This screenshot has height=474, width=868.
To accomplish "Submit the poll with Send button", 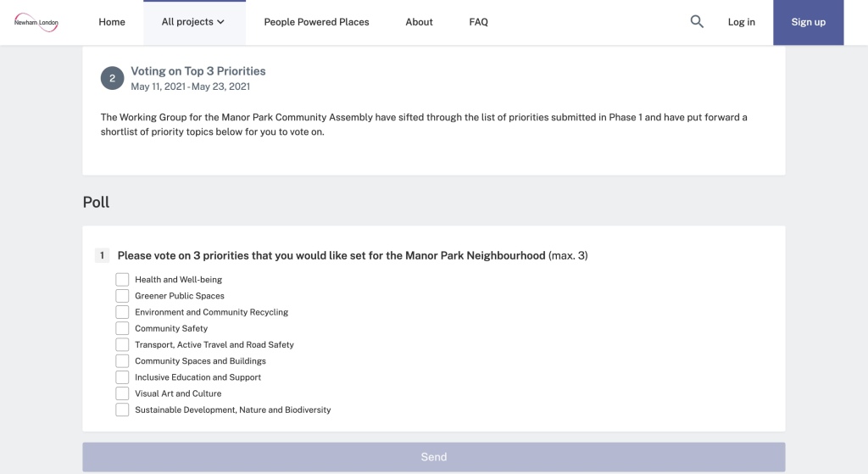I will pos(434,457).
